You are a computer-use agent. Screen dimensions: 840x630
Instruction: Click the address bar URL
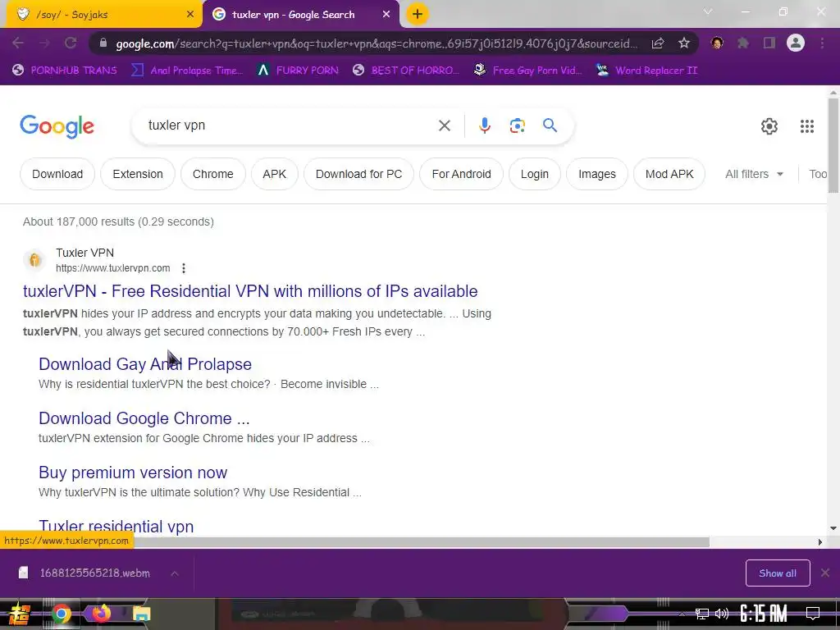[x=377, y=43]
